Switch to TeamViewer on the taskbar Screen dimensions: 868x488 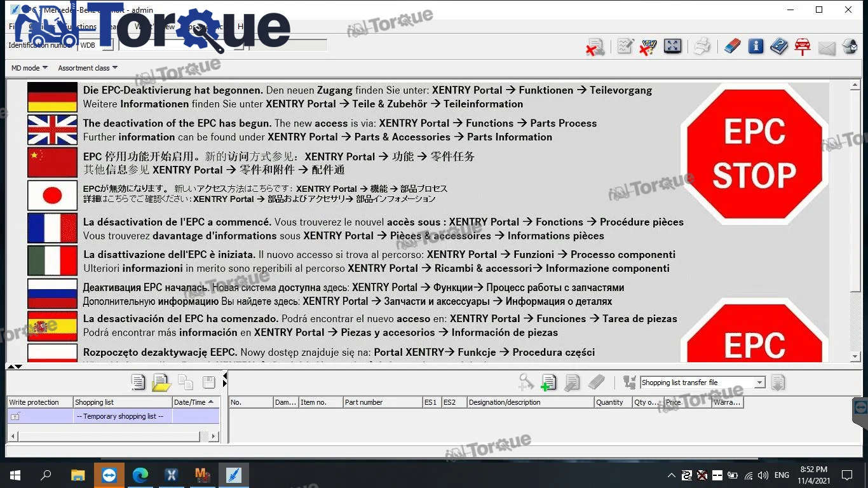[109, 475]
